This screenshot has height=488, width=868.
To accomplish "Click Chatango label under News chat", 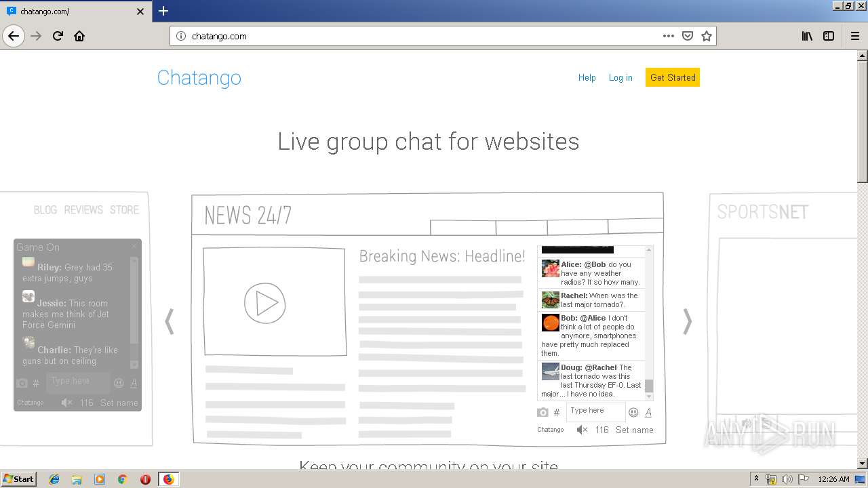I will 550,430.
